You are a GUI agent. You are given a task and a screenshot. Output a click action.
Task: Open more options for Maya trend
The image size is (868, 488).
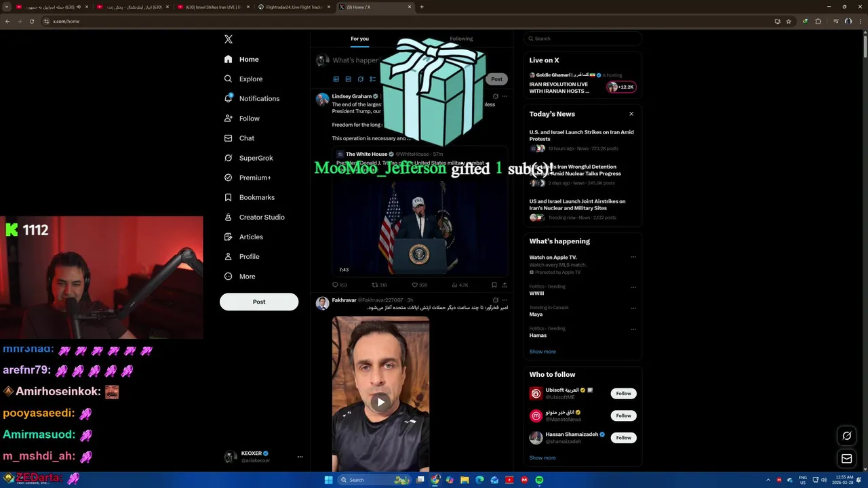[x=633, y=308]
